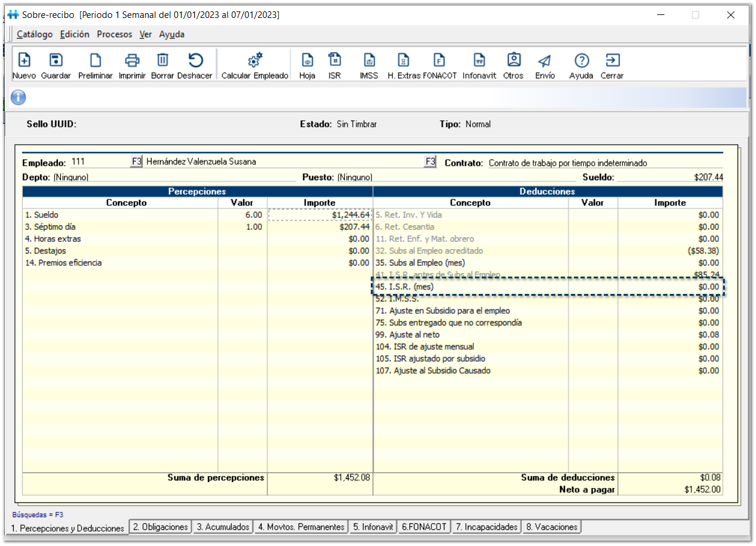This screenshot has width=756, height=546.
Task: Open the Catálogo menu
Action: [35, 34]
